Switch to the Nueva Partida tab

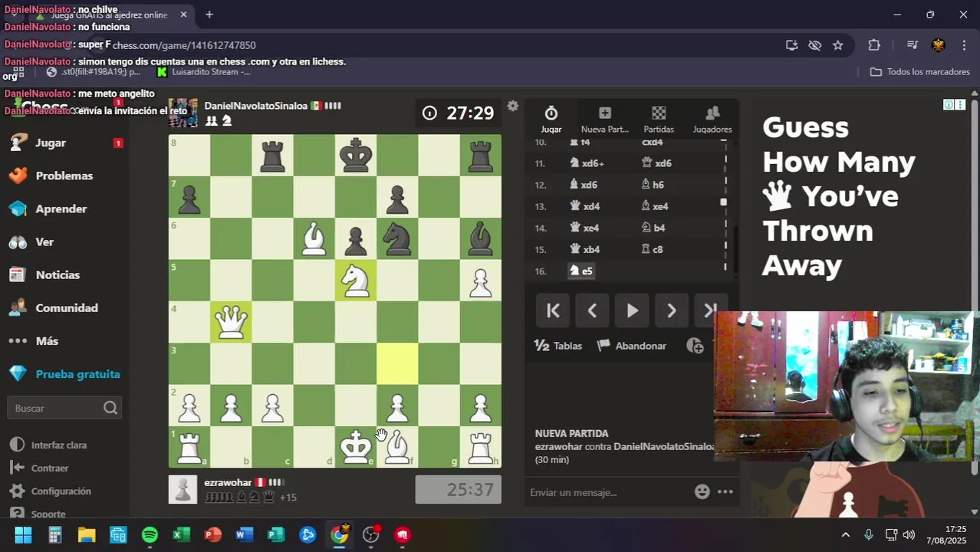pos(605,120)
